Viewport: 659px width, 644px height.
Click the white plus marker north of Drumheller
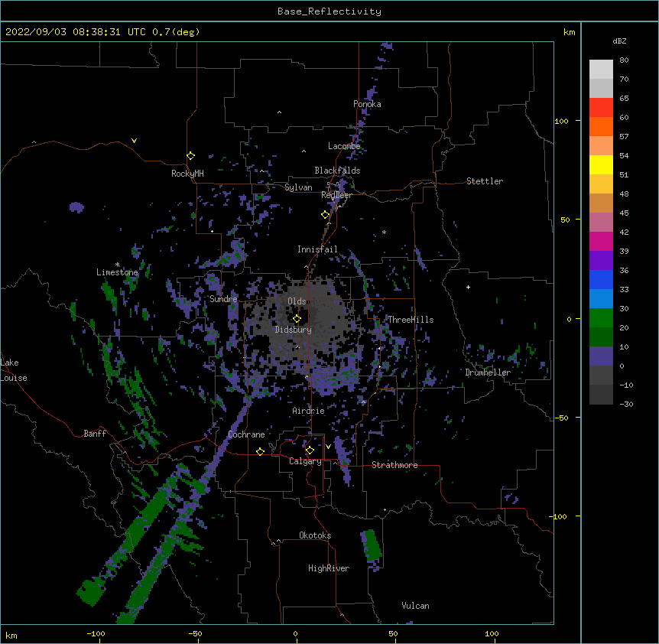click(x=468, y=287)
